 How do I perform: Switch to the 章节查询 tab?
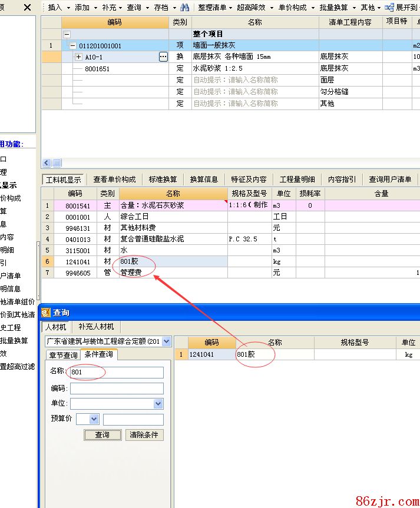click(63, 355)
